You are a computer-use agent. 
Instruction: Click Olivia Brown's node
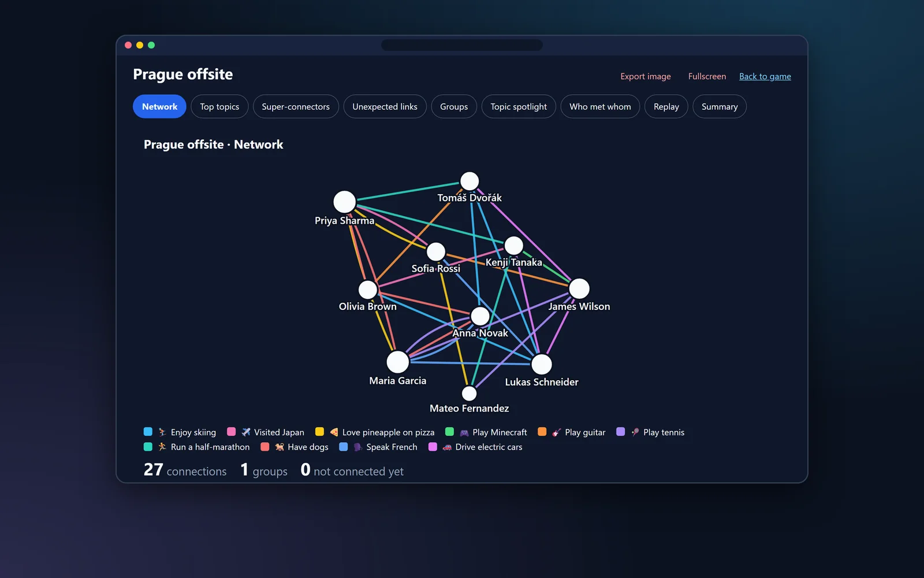(x=368, y=290)
